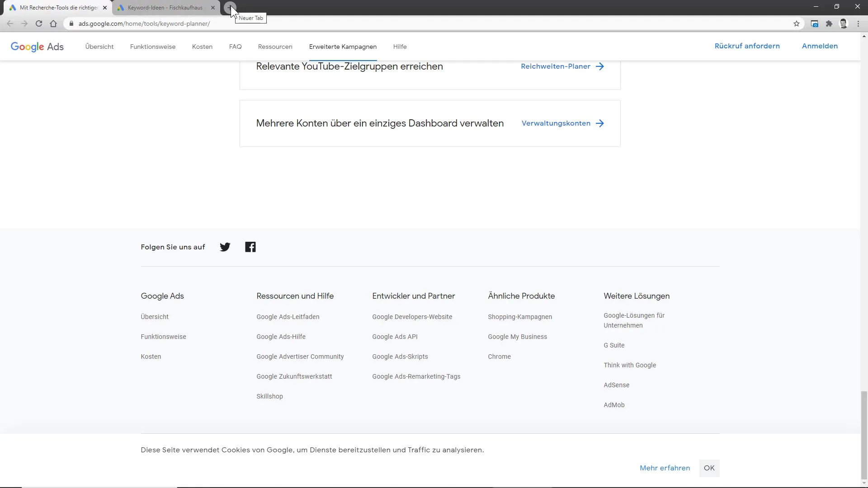
Task: Switch to the Mit Recherche-Tools tab
Action: (x=58, y=8)
